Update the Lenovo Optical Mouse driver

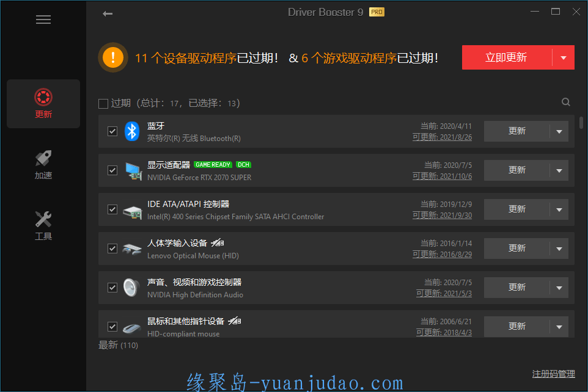point(516,249)
